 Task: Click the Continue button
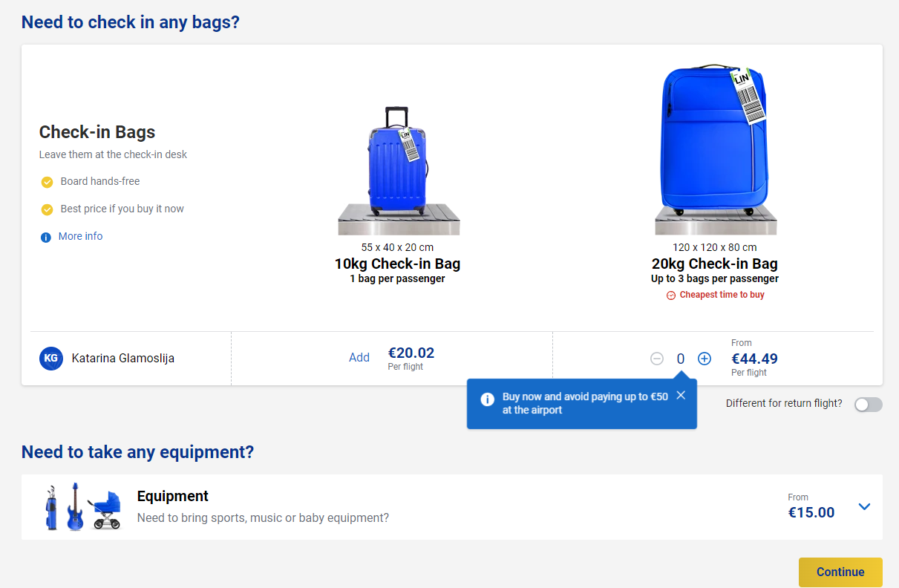840,572
